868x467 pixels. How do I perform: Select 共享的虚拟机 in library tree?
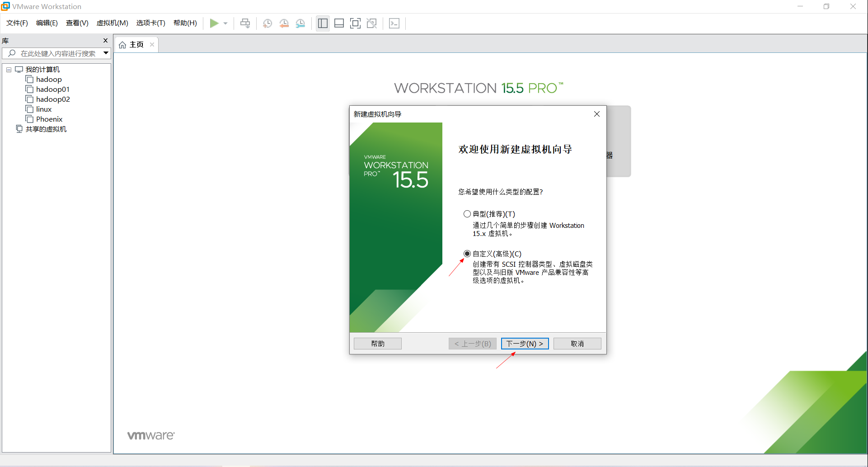(46, 129)
